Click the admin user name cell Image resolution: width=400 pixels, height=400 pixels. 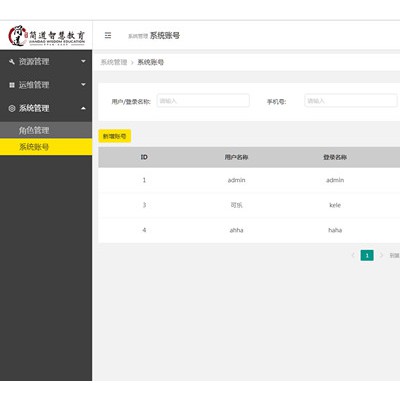tap(236, 180)
